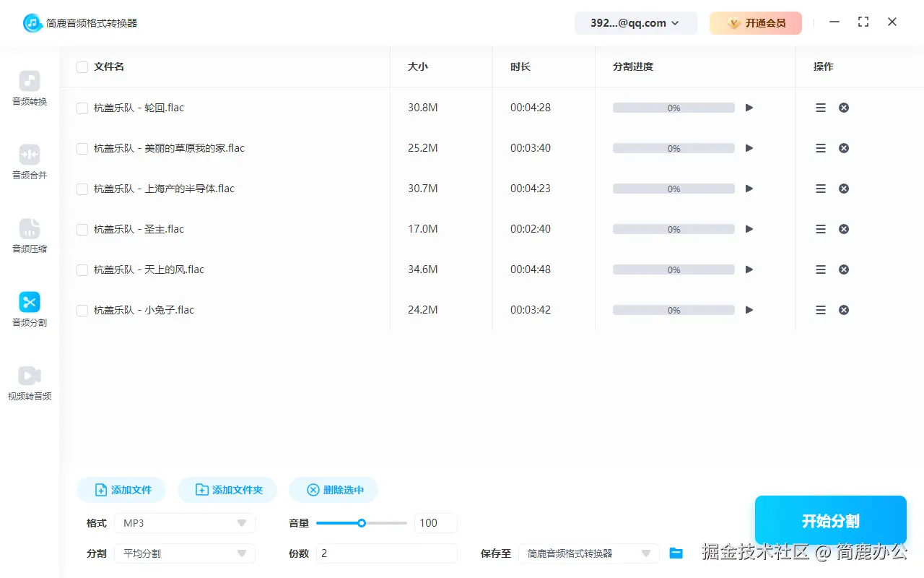The width and height of the screenshot is (924, 578).
Task: Remove 圣主.flac from the list
Action: click(844, 229)
